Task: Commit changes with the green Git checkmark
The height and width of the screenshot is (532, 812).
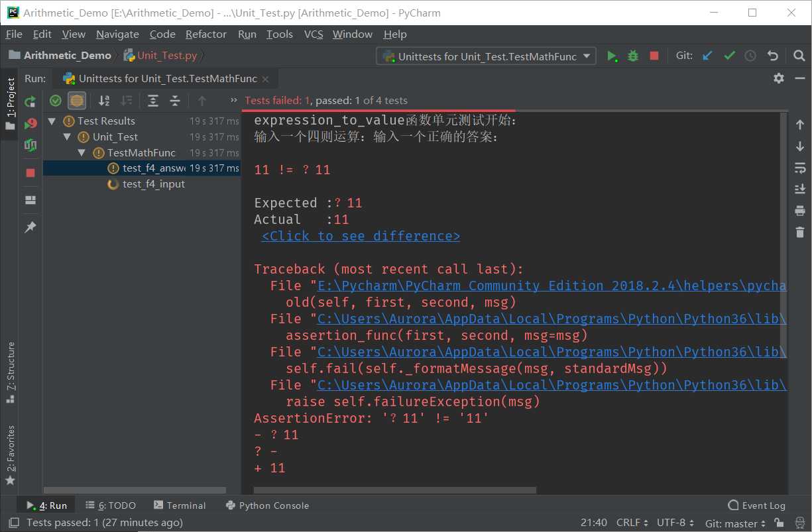Action: tap(729, 56)
